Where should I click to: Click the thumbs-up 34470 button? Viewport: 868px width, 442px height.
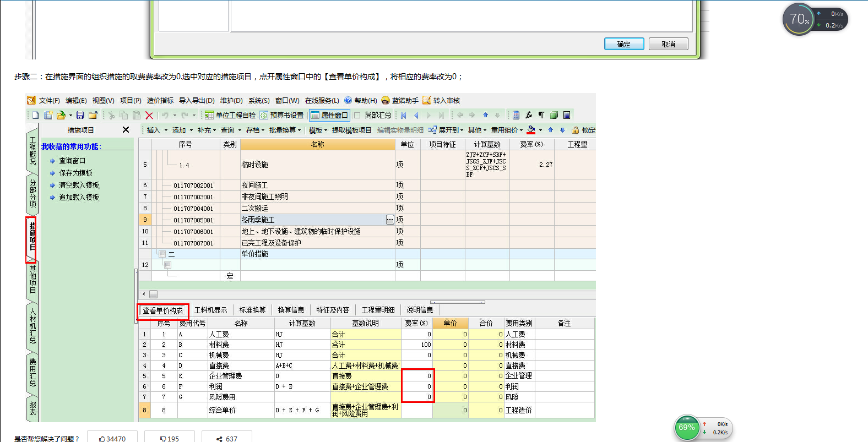[x=112, y=438]
